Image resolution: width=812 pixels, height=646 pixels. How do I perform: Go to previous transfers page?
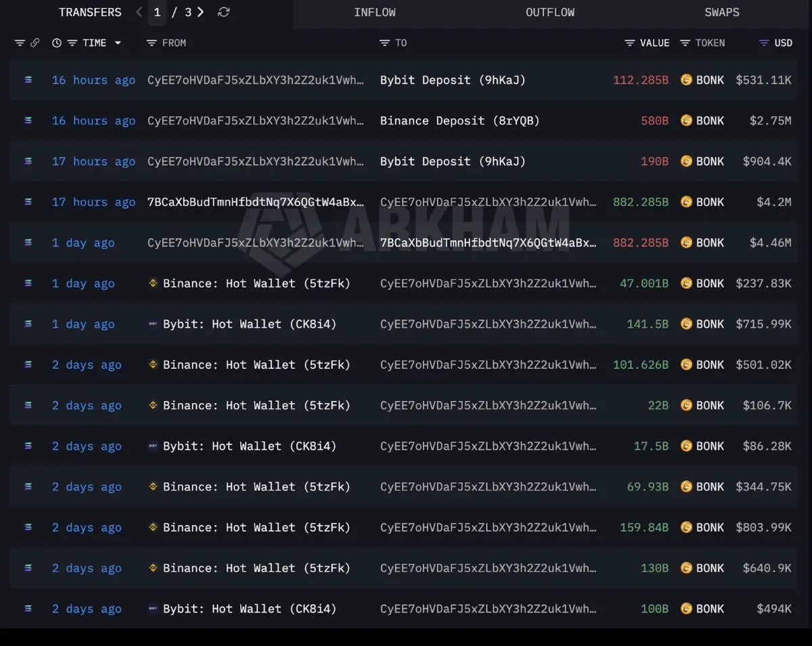coord(139,12)
